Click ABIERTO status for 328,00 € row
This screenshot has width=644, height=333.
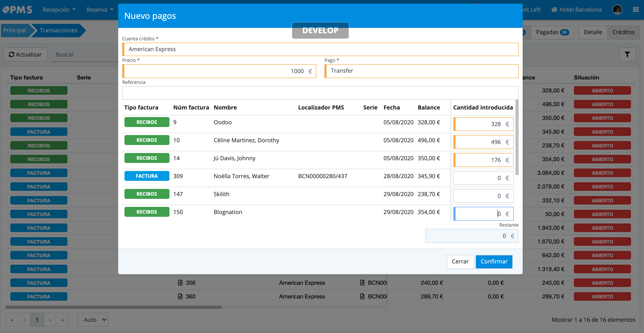point(602,91)
